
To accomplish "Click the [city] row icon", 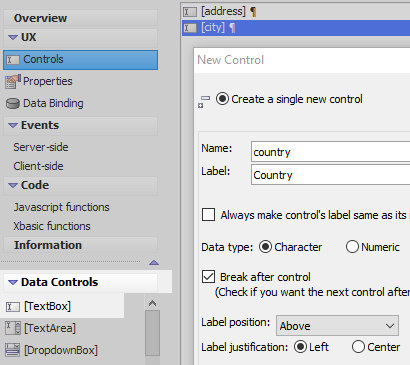I will [x=190, y=28].
